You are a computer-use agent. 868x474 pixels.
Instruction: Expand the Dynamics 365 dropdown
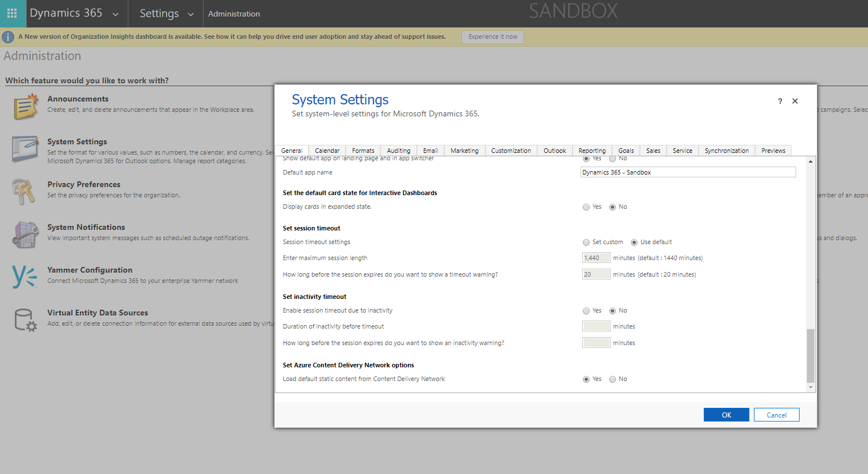116,14
